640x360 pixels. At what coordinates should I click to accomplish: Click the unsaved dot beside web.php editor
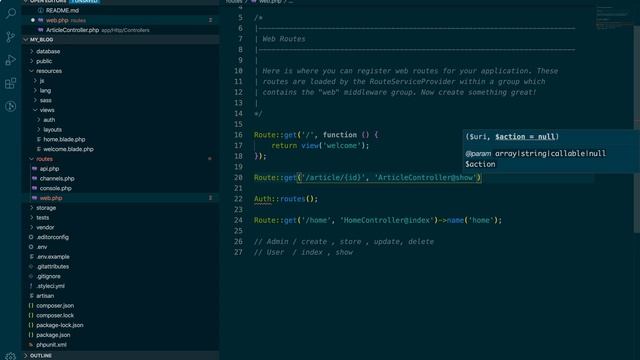[x=33, y=20]
